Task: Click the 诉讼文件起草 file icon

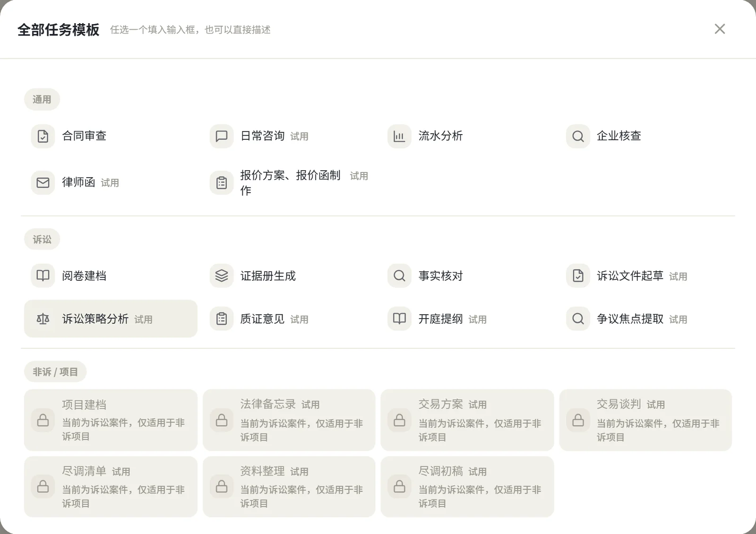Action: 578,276
